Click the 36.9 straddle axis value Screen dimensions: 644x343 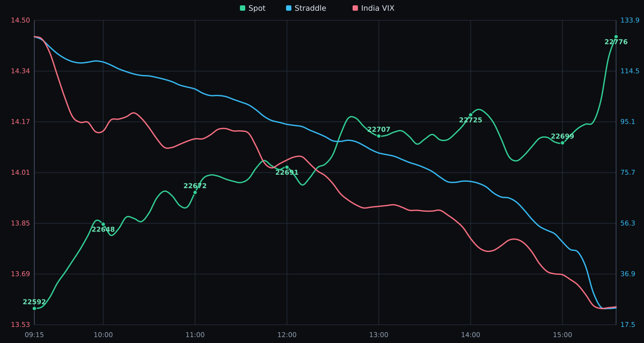[x=628, y=274]
